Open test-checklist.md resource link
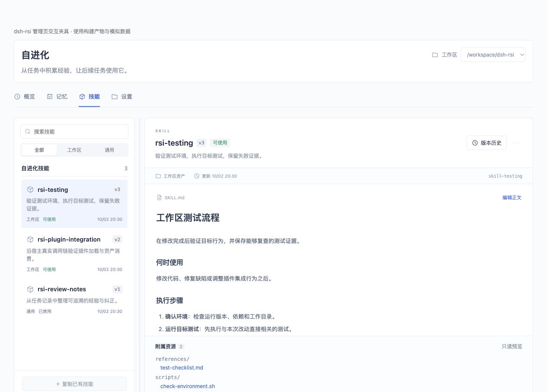Screen dimensions: 547x392 tap(182, 368)
